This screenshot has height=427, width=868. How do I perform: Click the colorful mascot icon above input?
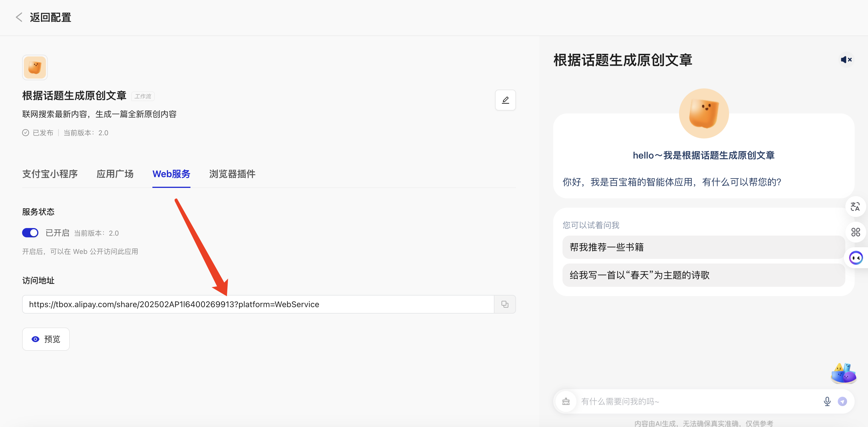[x=843, y=373]
